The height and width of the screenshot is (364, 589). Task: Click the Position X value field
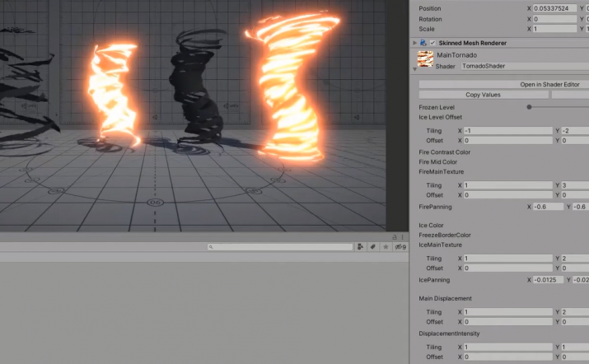tap(555, 8)
